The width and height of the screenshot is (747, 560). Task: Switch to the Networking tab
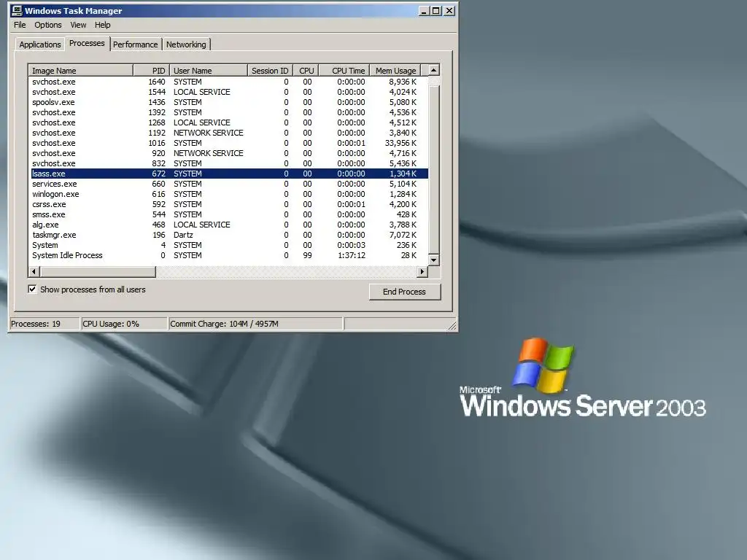(x=186, y=44)
